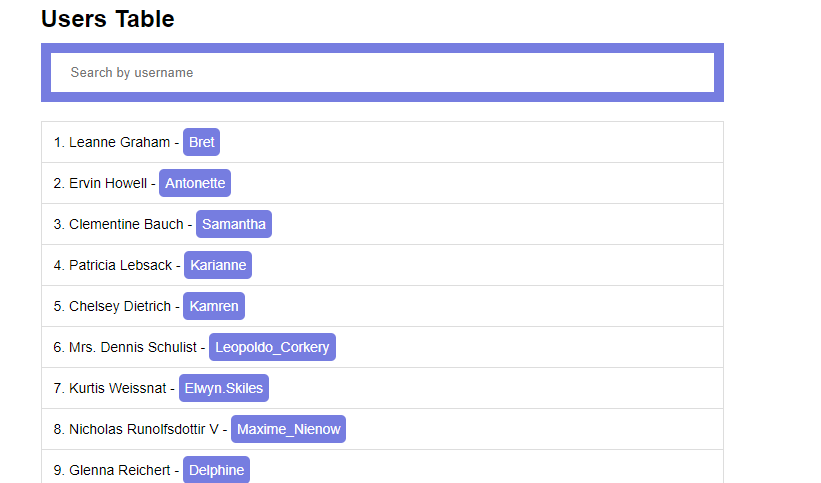Click the Elwyn.Skiles username badge
Image resolution: width=821 pixels, height=483 pixels.
pos(224,388)
